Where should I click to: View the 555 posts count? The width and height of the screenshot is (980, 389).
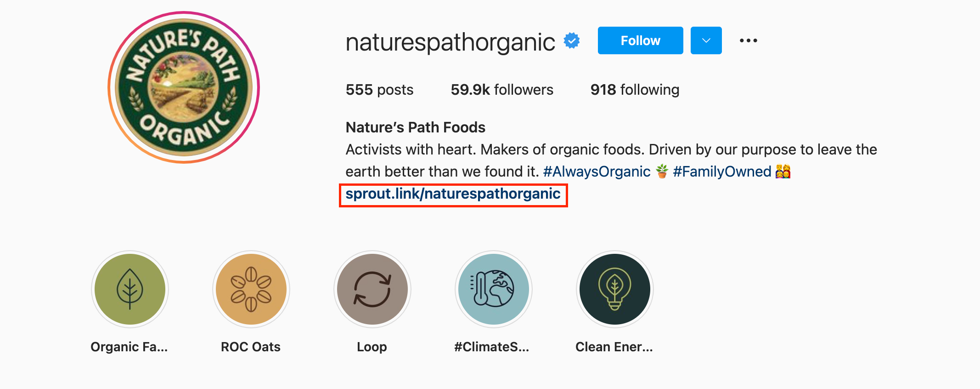click(x=379, y=90)
